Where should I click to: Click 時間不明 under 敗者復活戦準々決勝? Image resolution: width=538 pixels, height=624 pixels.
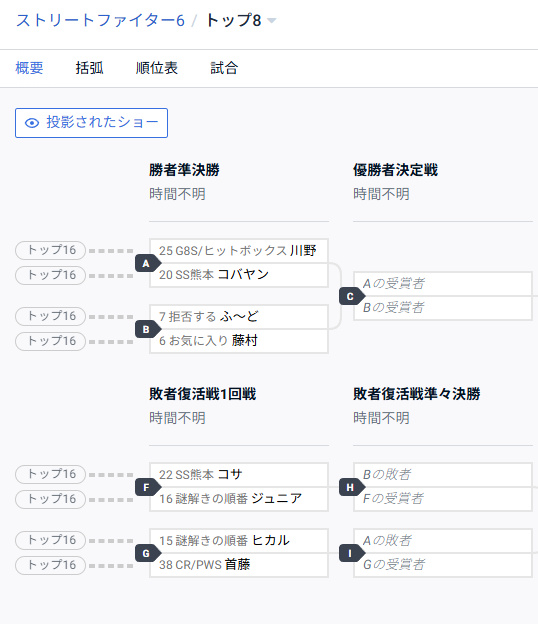(x=381, y=418)
